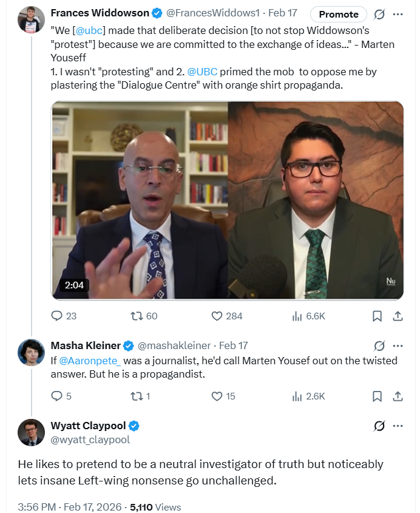The width and height of the screenshot is (420, 513).
Task: Repost Masha Kleiner's reply
Action: tap(137, 396)
